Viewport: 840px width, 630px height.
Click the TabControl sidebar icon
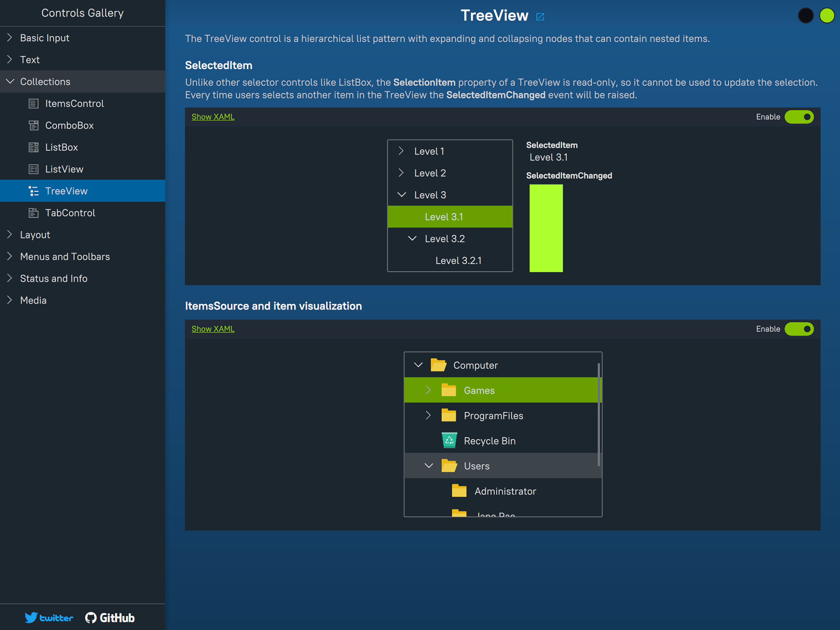tap(34, 213)
